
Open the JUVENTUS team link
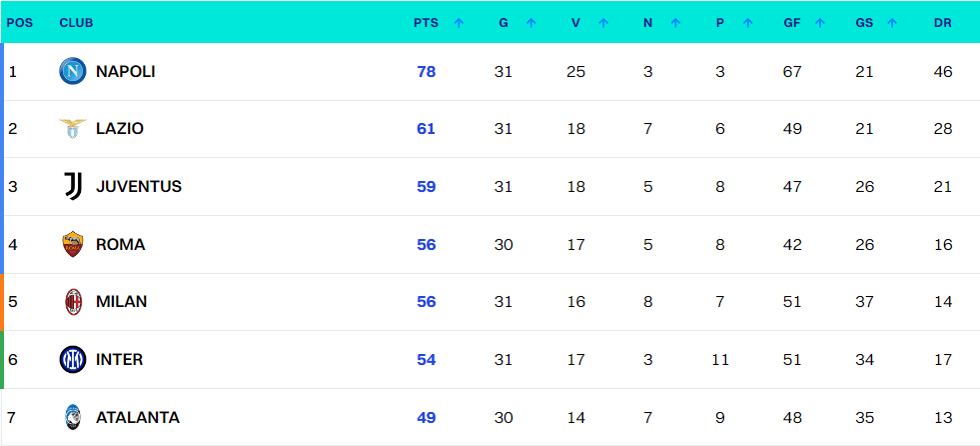pos(138,187)
